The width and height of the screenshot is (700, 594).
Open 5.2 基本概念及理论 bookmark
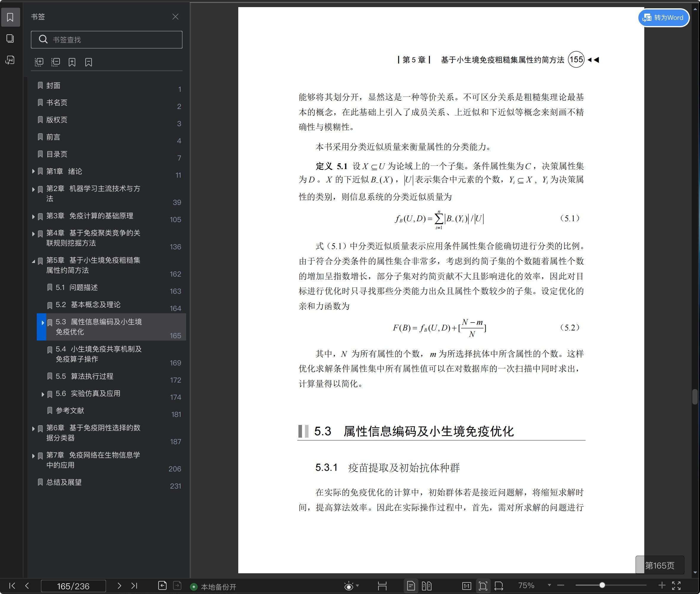pos(88,305)
